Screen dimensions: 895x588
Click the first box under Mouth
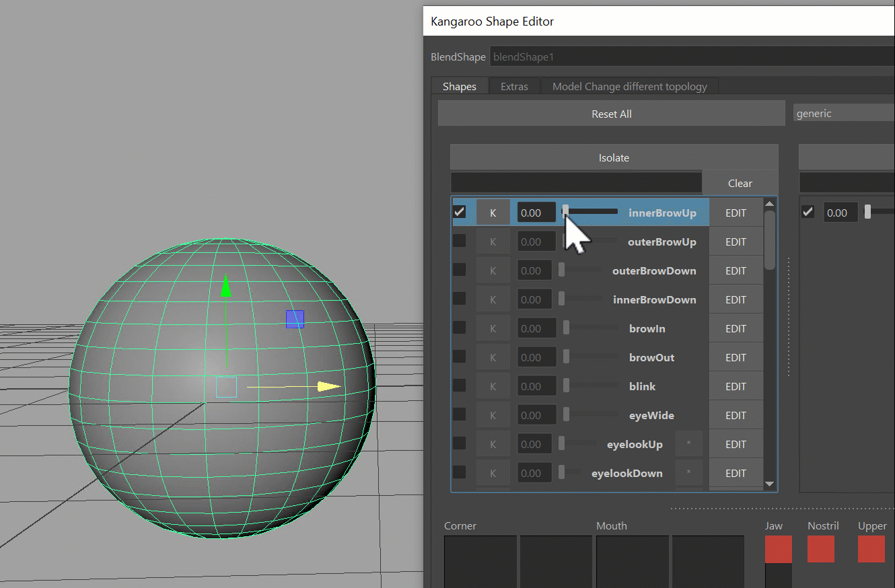click(x=633, y=562)
